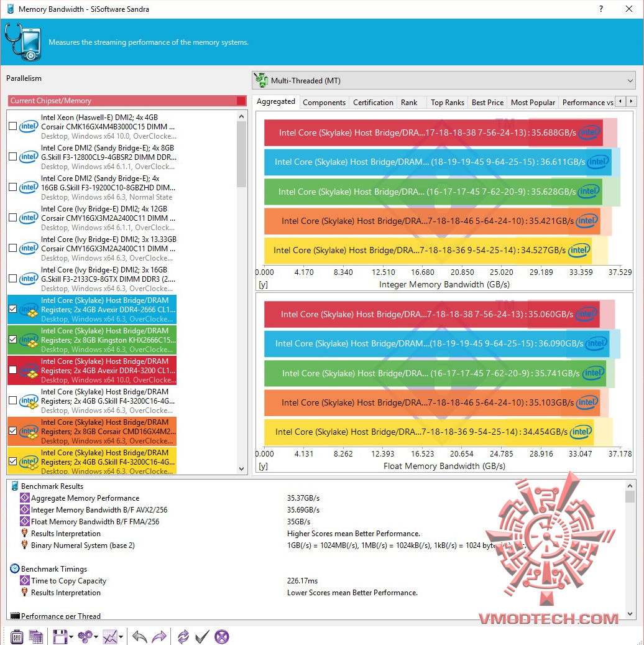Click the results pane scroll-up arrow
Viewport: 644px width, 645px height.
pyautogui.click(x=630, y=486)
